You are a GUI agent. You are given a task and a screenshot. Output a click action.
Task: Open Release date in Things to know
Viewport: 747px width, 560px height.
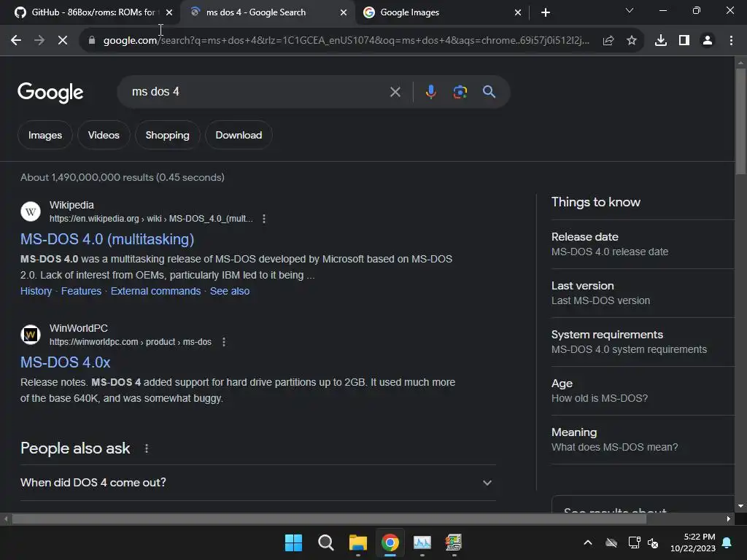coord(643,244)
